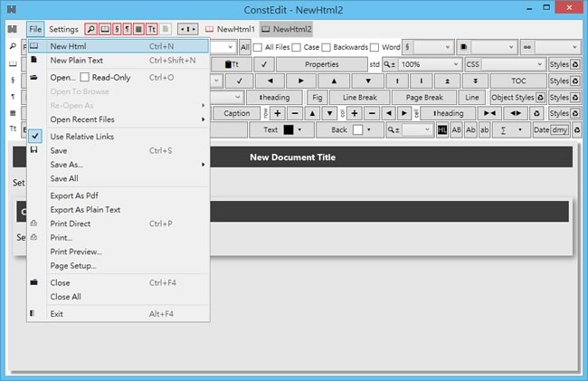Toggle the Find toolbar magnifier button

click(x=90, y=29)
